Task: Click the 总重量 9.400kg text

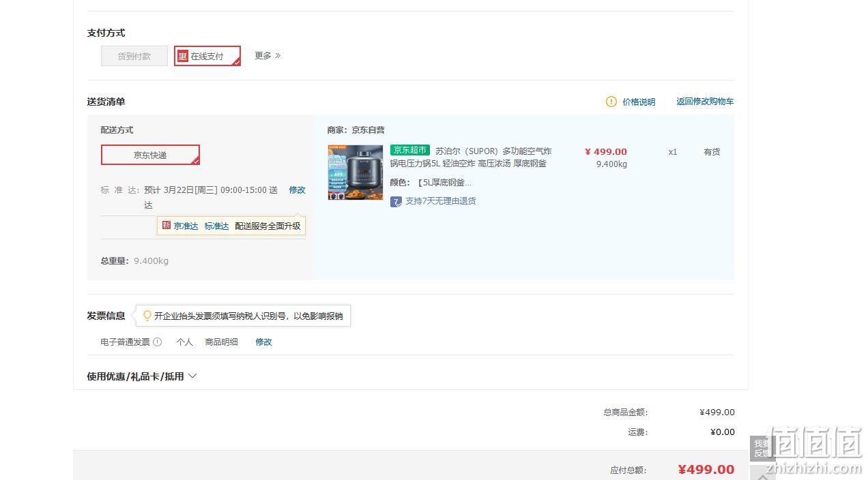Action: pyautogui.click(x=134, y=261)
